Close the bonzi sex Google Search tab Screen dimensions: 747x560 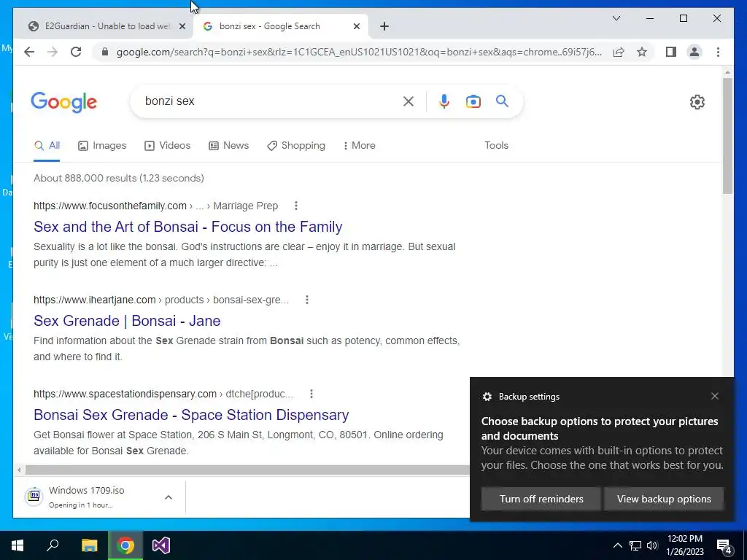(x=356, y=26)
